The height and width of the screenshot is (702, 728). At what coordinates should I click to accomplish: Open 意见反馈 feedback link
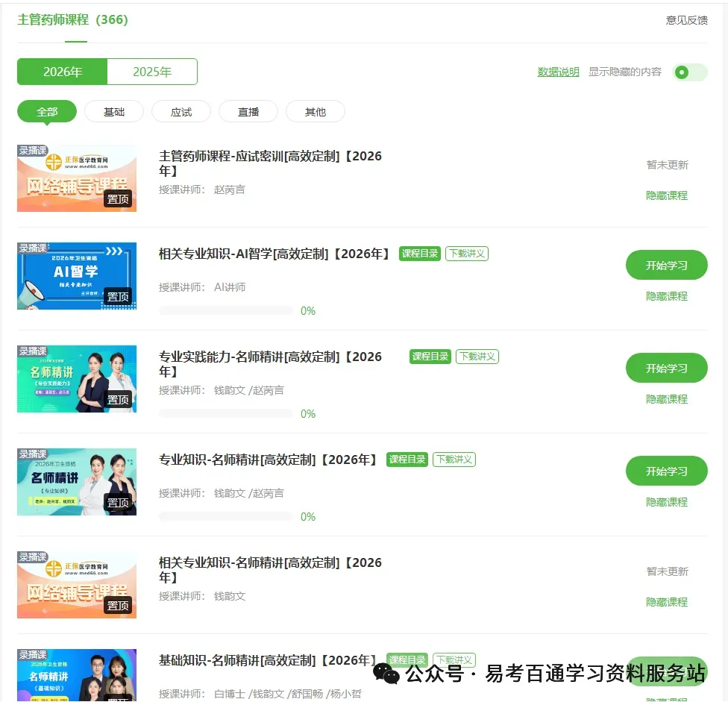(x=687, y=20)
